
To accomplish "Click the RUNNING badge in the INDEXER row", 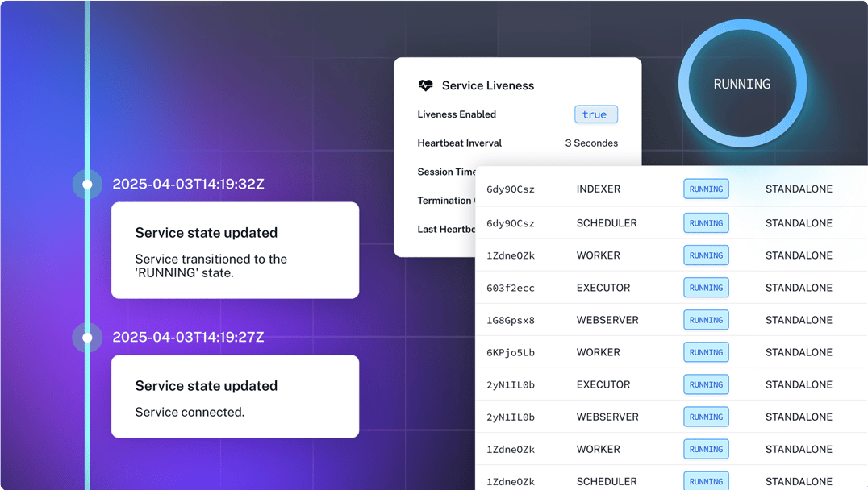I will point(706,189).
